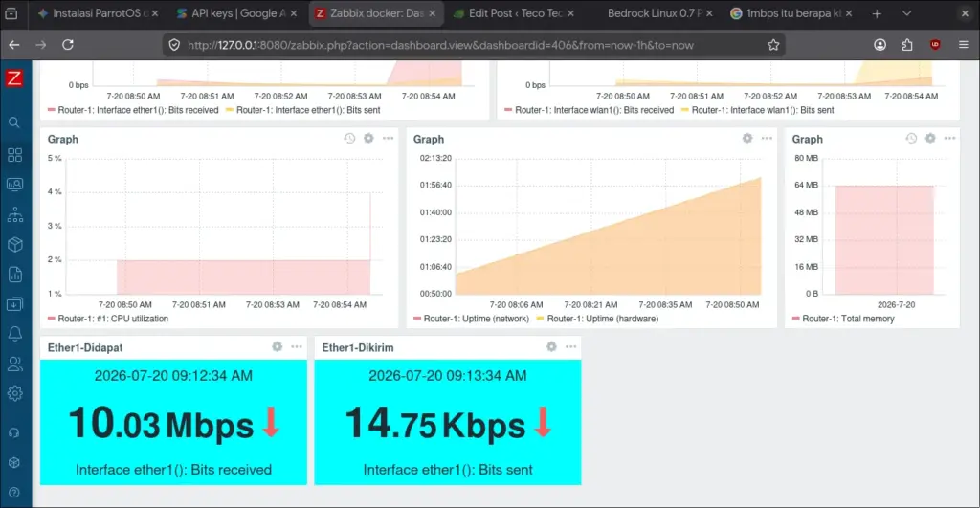Close the API keys Google tab
Image resolution: width=980 pixels, height=508 pixels.
point(293,13)
